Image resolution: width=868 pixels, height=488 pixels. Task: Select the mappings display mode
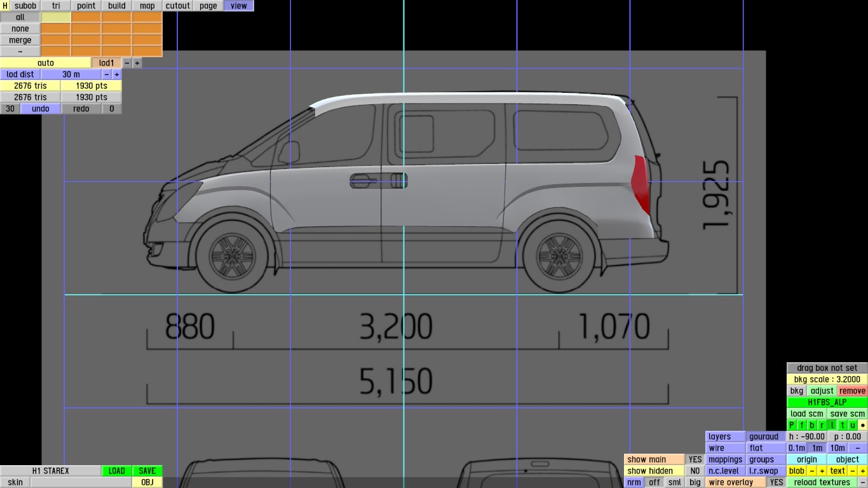726,459
